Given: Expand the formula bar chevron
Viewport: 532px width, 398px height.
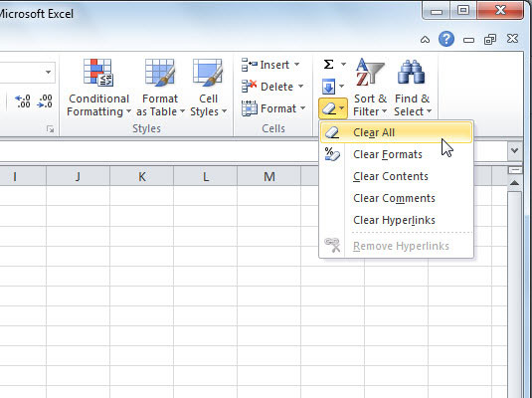Looking at the screenshot, I should (x=515, y=150).
